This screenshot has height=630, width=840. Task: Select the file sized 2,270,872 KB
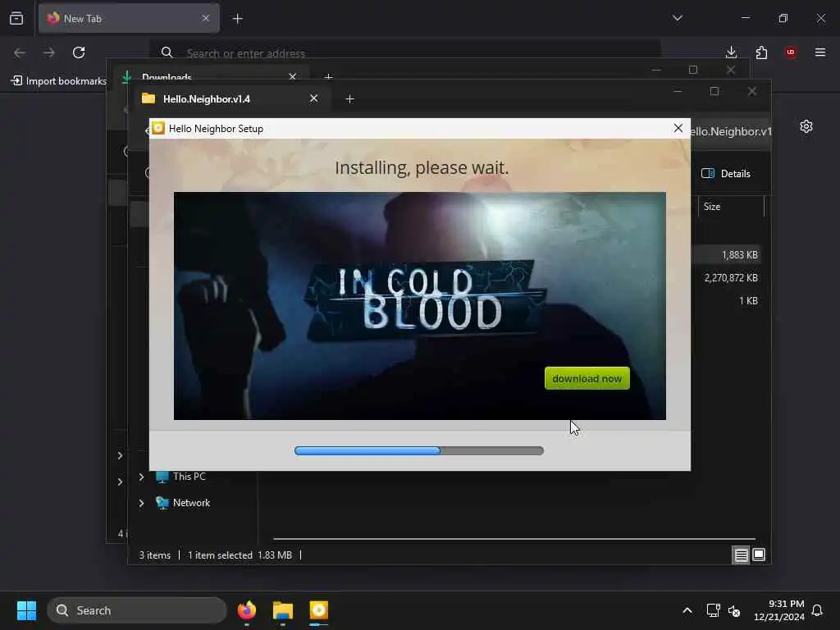pos(731,277)
